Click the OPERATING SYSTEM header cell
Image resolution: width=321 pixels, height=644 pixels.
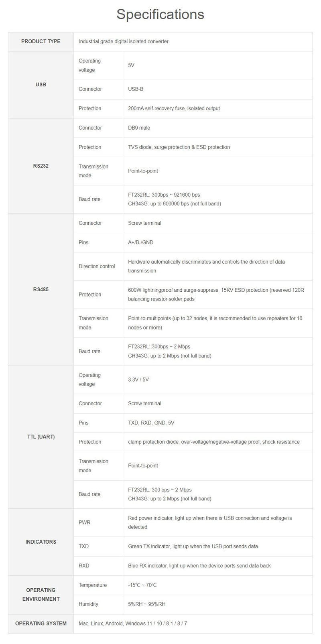41,624
